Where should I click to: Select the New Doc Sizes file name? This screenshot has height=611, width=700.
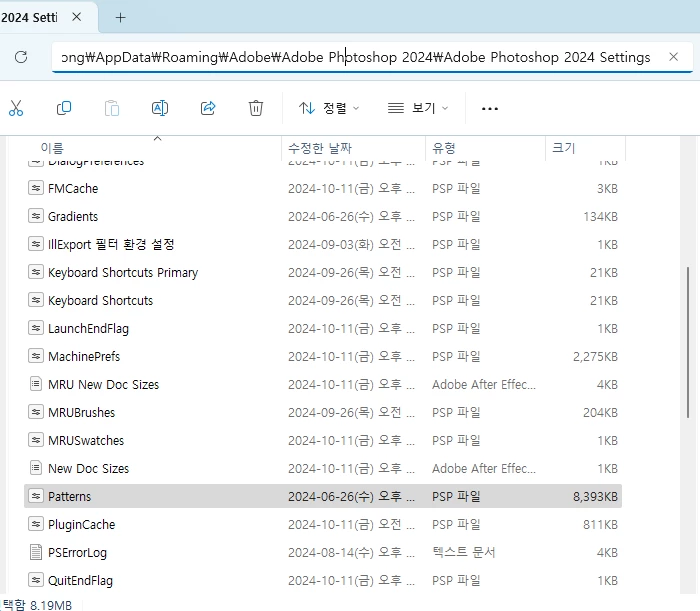pyautogui.click(x=88, y=469)
